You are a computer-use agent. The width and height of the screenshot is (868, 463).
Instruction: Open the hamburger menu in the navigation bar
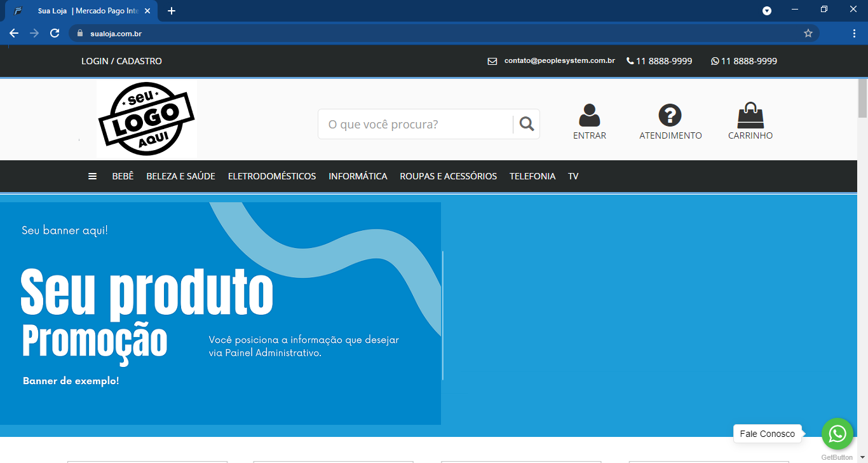pyautogui.click(x=92, y=176)
